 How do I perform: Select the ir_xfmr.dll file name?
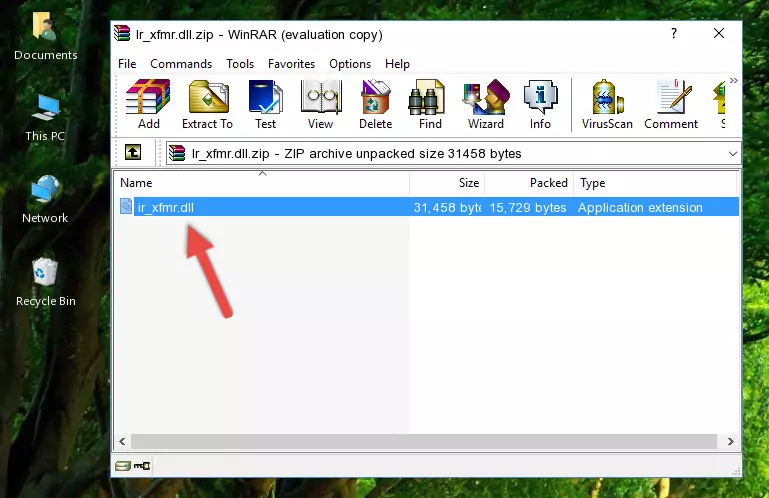point(165,208)
